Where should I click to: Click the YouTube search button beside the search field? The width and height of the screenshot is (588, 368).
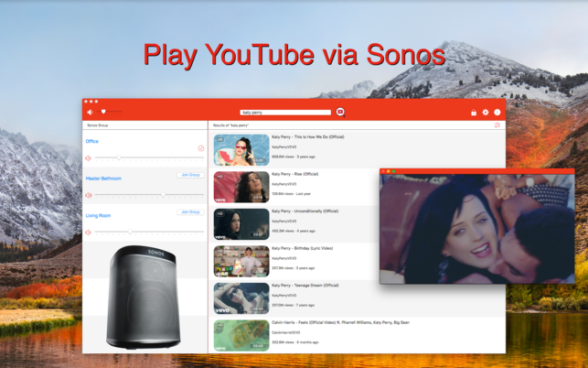pos(340,112)
